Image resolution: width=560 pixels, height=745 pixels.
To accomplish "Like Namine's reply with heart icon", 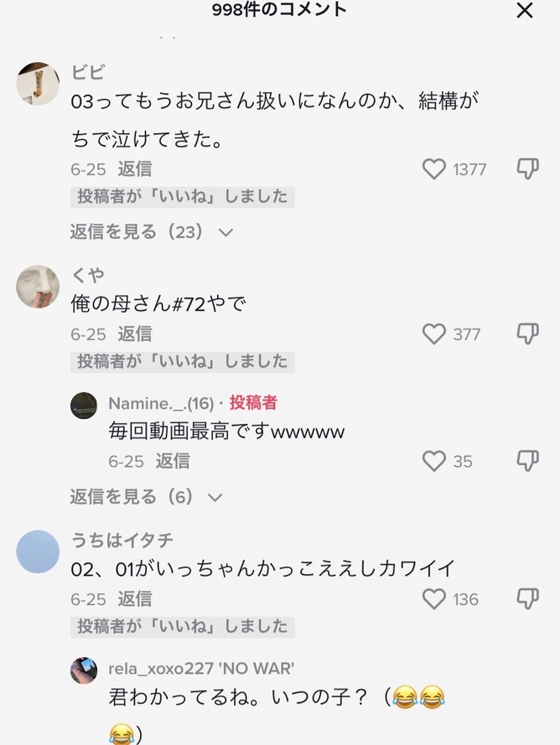I will point(434,461).
